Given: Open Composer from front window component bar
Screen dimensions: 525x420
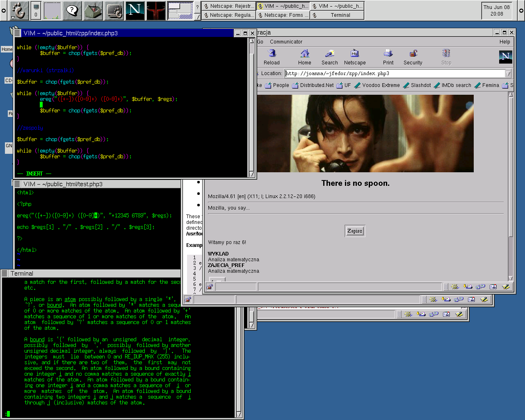Looking at the screenshot, I should 506,287.
